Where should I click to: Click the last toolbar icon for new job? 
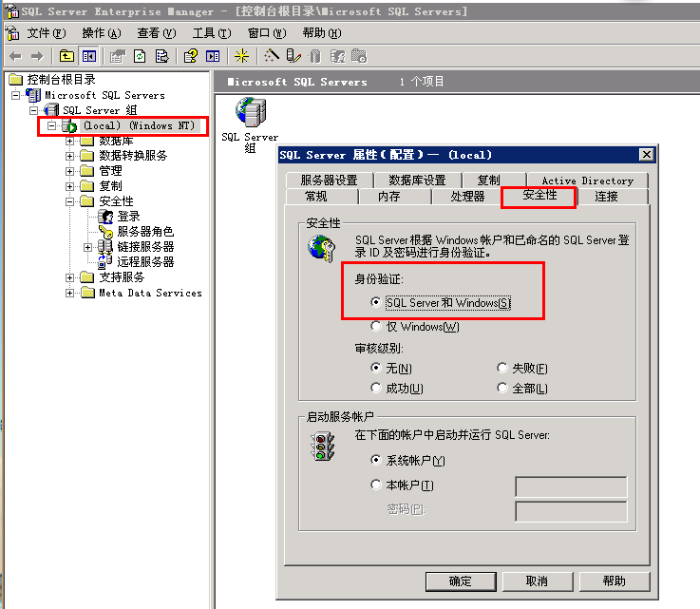tap(359, 56)
